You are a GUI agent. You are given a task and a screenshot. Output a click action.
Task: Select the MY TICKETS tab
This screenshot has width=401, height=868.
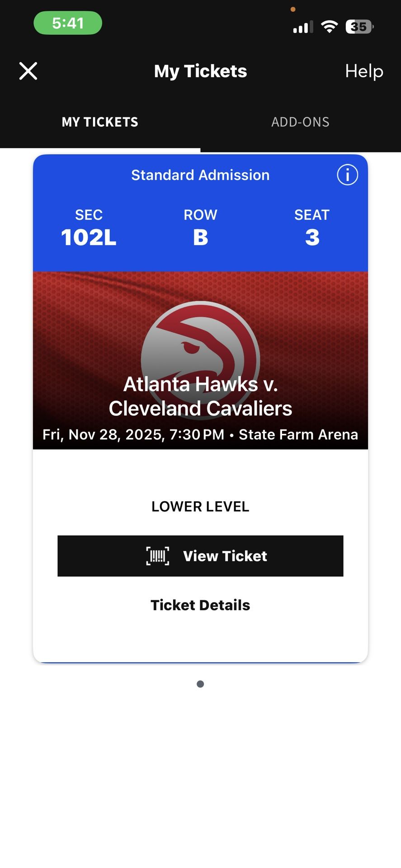coord(99,122)
